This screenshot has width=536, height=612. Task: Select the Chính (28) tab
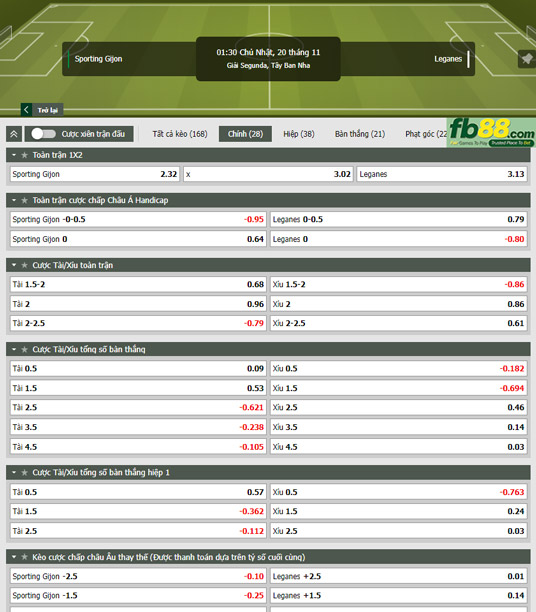click(x=245, y=134)
